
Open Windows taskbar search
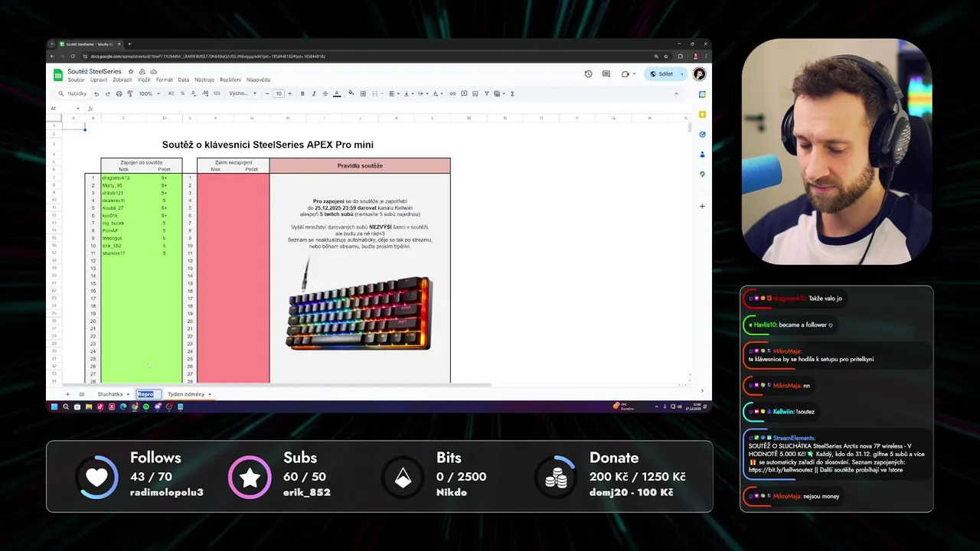click(x=66, y=407)
